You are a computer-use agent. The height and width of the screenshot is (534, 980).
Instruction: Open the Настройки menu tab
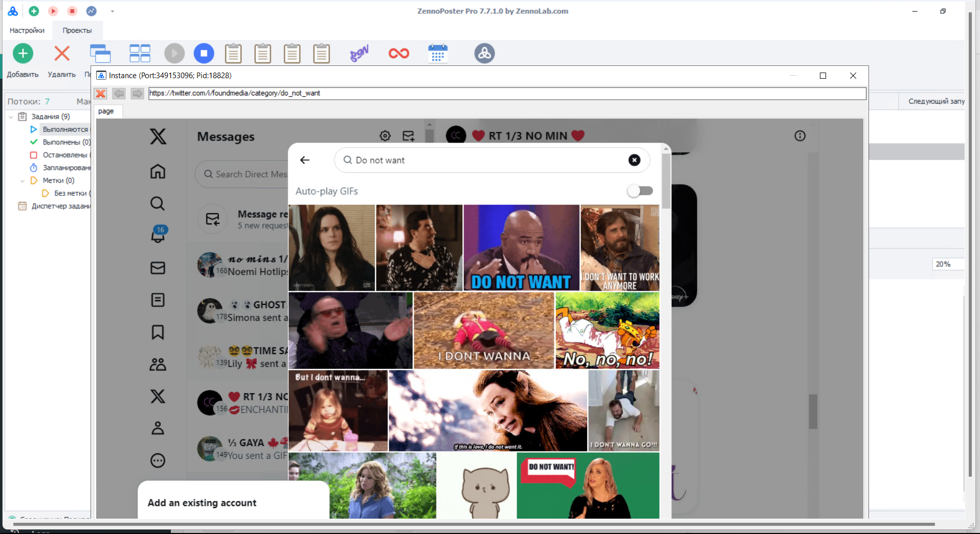27,31
